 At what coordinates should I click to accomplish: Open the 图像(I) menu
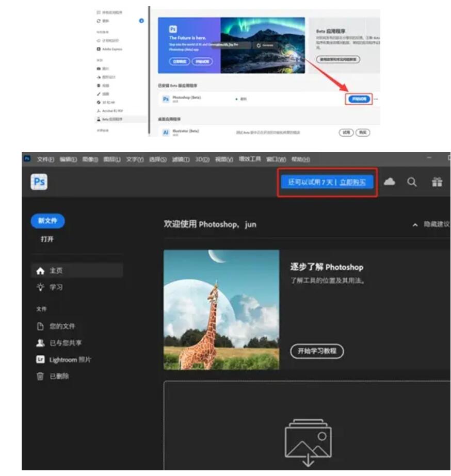90,159
